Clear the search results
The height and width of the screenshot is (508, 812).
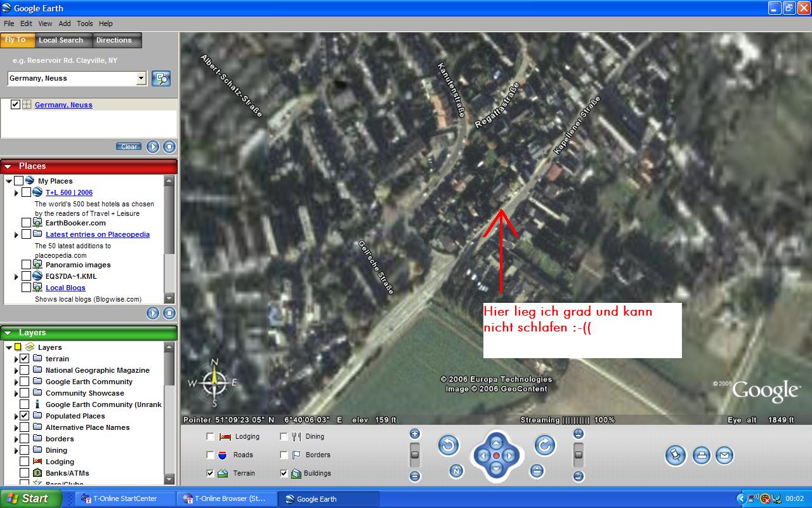129,147
